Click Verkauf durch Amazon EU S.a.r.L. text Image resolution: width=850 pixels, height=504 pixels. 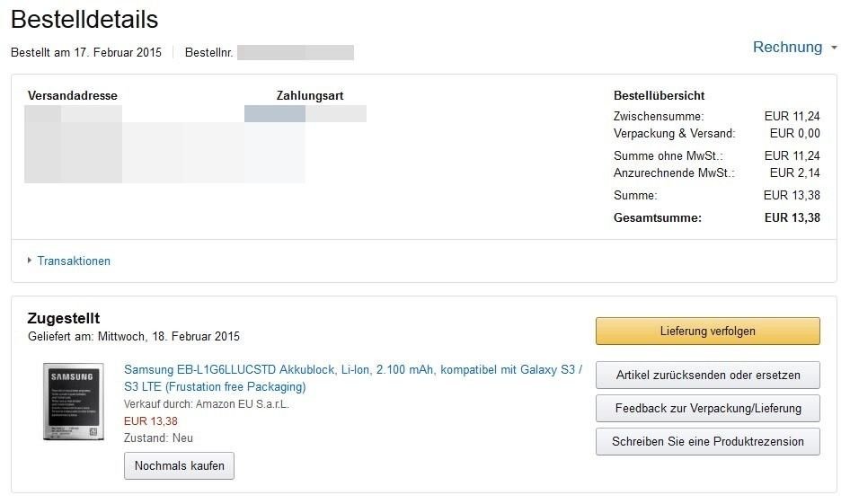207,403
